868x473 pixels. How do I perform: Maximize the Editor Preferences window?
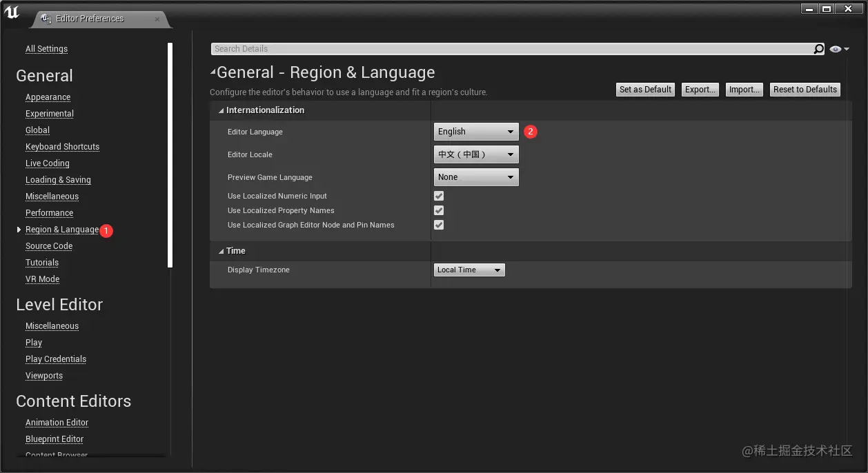pos(826,8)
